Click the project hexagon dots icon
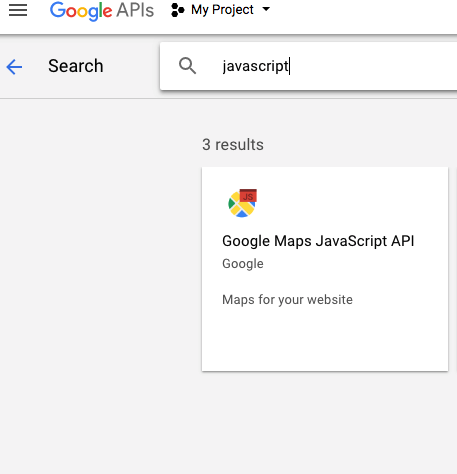The width and height of the screenshot is (457, 474). [x=178, y=10]
